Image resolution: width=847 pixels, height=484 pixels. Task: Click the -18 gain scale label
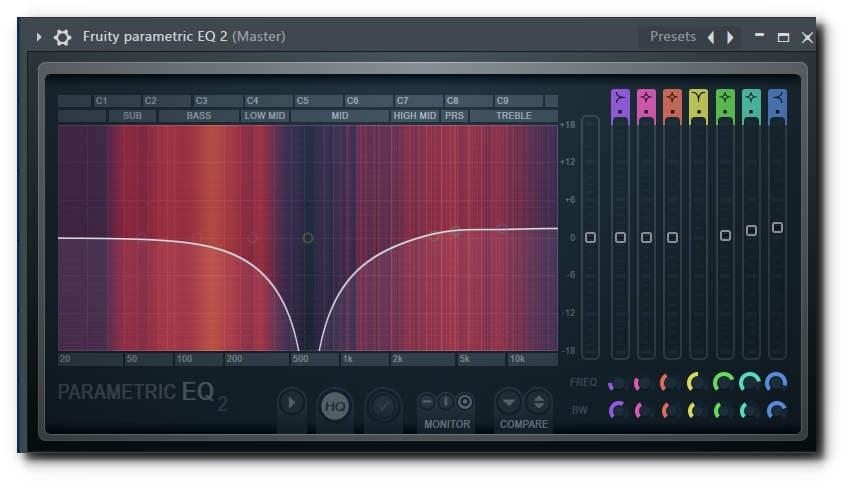568,351
